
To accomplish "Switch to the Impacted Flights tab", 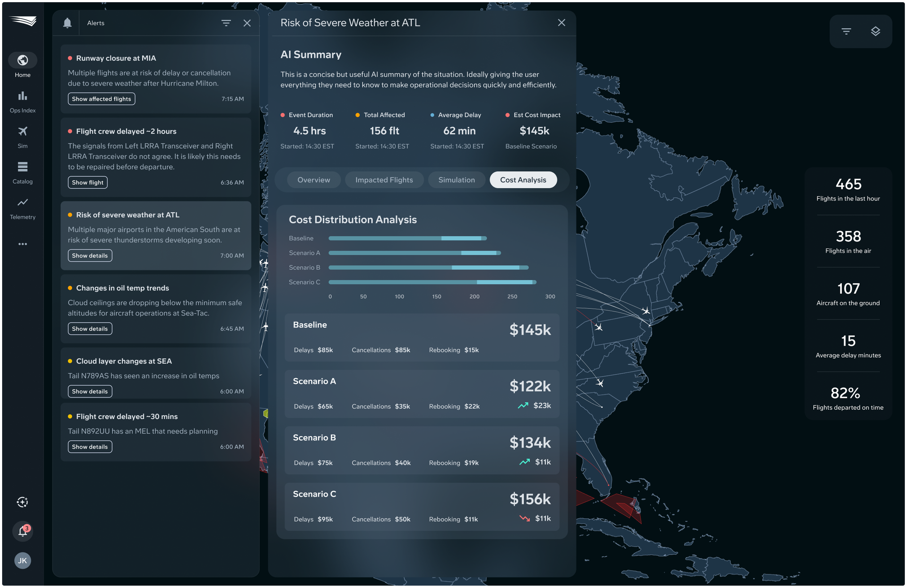I will point(384,180).
